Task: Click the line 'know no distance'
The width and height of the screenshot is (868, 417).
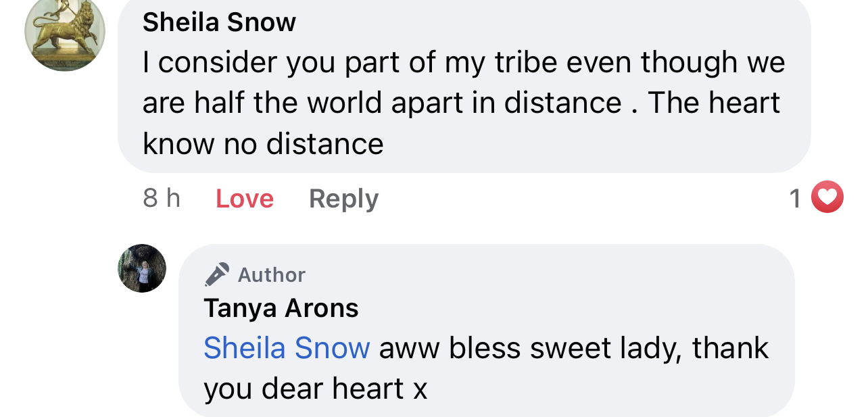Action: [263, 144]
